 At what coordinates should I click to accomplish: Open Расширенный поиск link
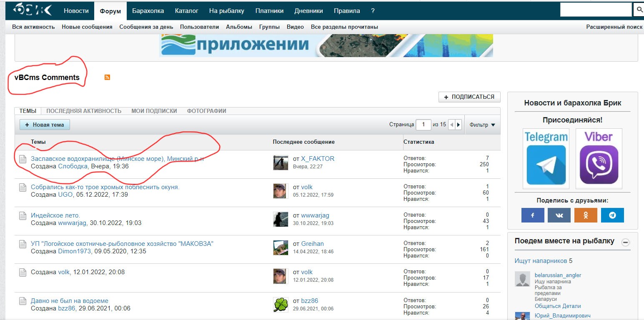pos(614,27)
